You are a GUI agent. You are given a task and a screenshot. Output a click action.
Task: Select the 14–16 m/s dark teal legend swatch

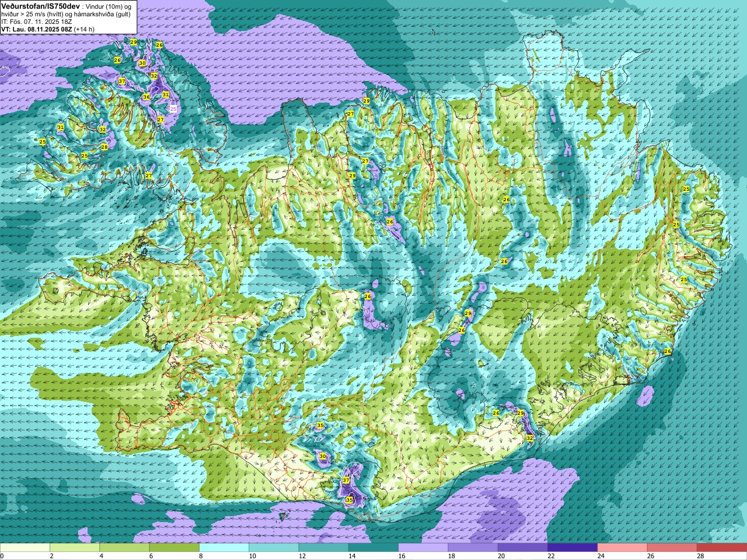coord(373,548)
